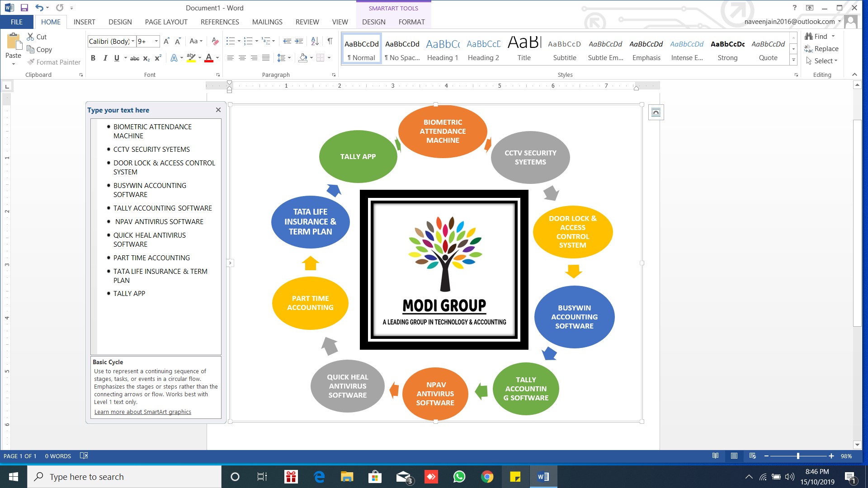
Task: Click the Cut scissors icon
Action: pyautogui.click(x=30, y=37)
